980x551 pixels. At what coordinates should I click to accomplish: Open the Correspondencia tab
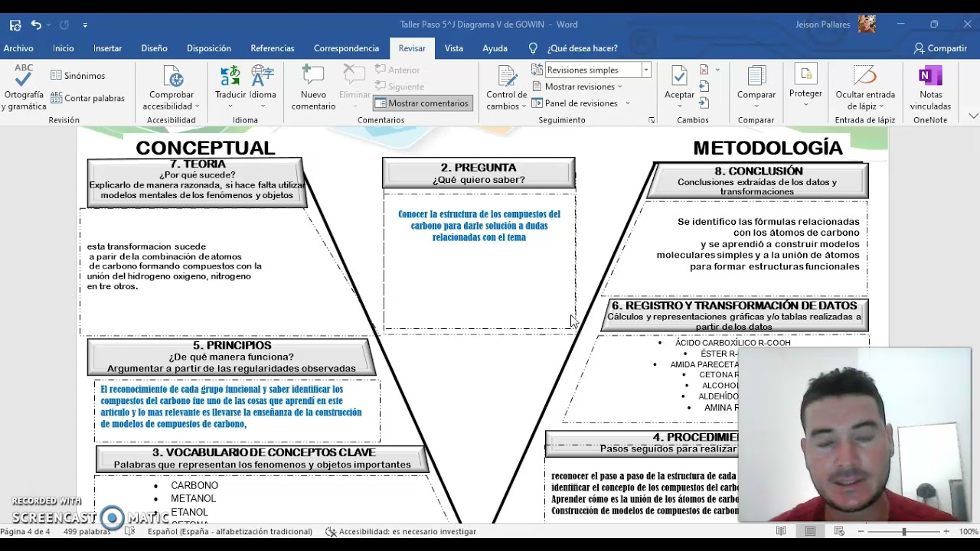(x=346, y=48)
